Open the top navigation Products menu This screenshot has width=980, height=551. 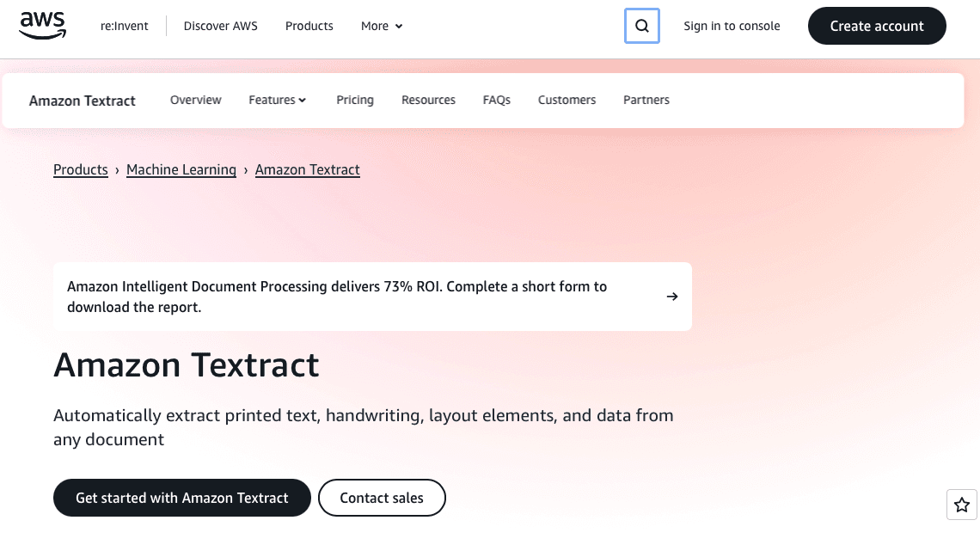(309, 27)
